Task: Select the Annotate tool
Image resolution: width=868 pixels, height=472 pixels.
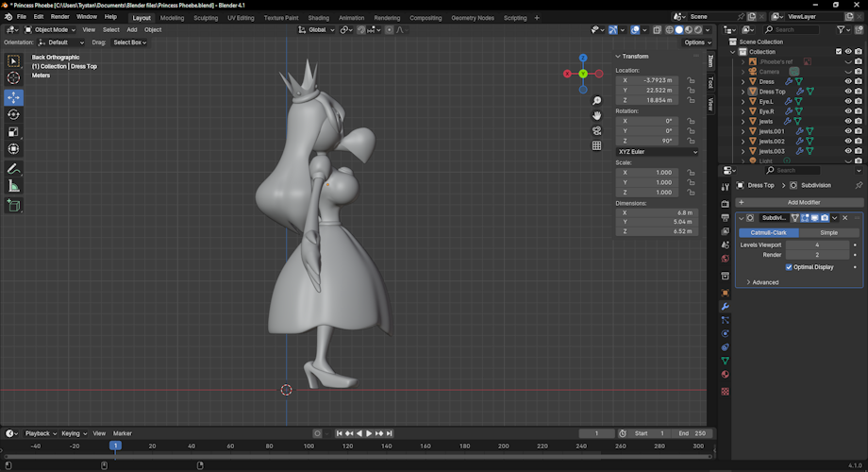Action: pyautogui.click(x=14, y=169)
